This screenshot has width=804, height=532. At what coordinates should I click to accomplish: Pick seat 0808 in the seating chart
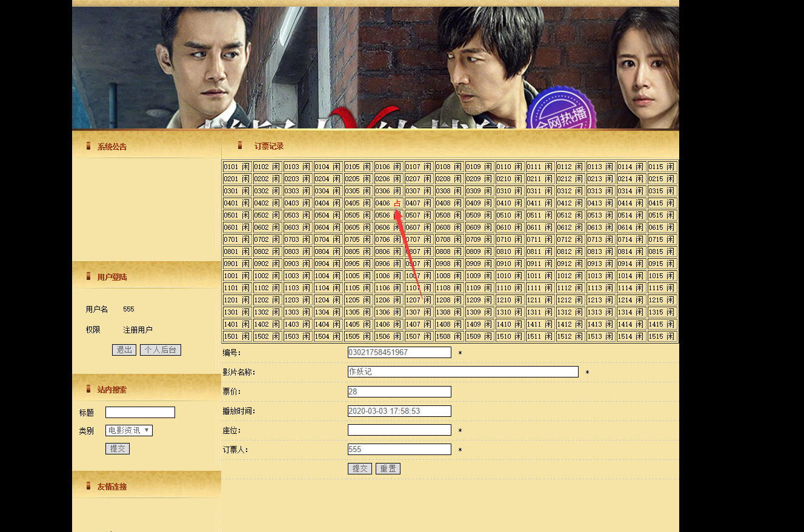449,251
